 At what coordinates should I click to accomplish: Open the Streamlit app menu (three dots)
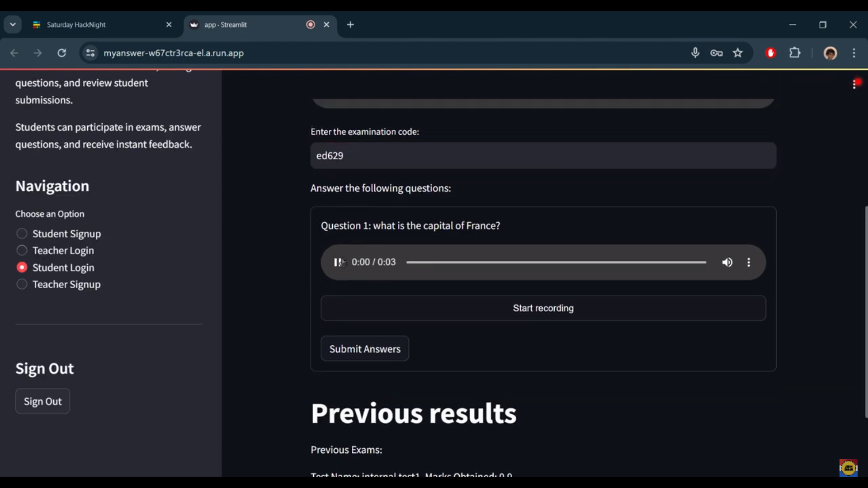click(x=854, y=84)
